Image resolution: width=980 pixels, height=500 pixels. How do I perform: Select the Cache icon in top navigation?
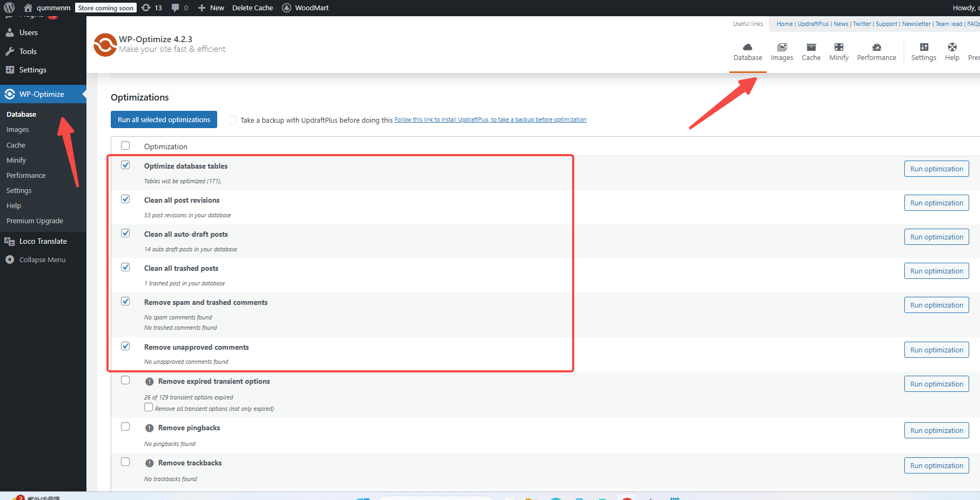[811, 51]
